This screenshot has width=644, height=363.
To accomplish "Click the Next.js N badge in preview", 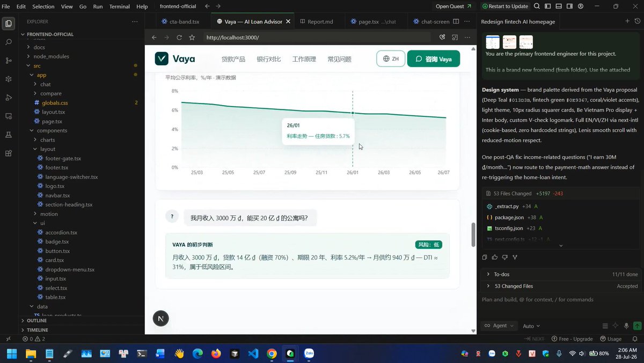I will (x=160, y=318).
